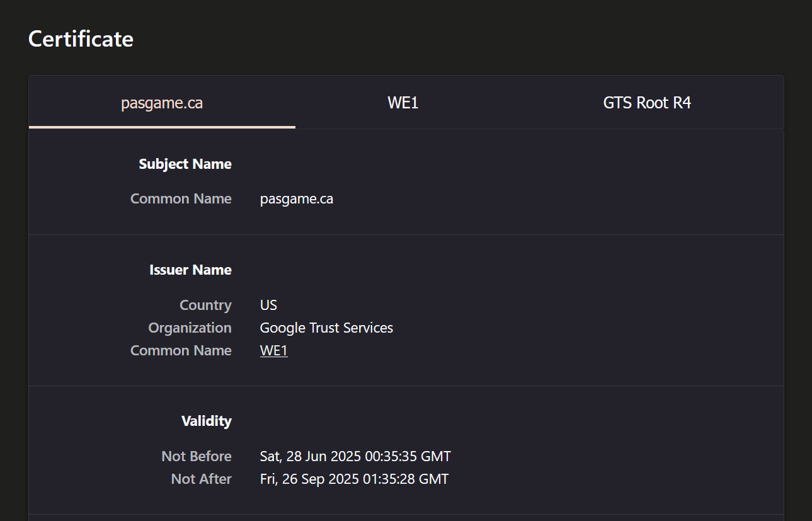The image size is (812, 521).
Task: Click the Certificate page heading
Action: click(81, 39)
